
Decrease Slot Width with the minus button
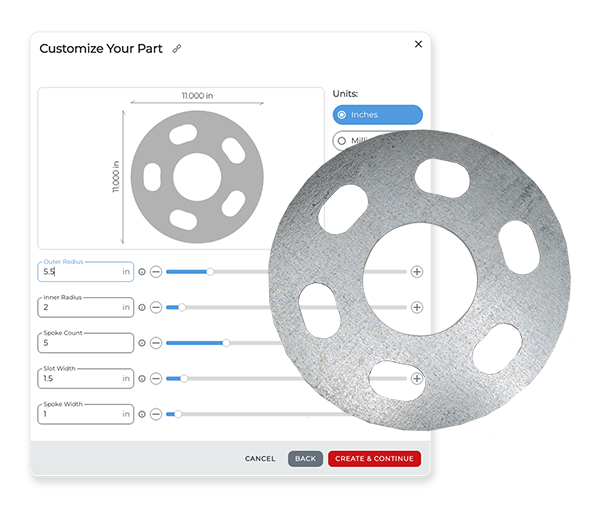[156, 379]
